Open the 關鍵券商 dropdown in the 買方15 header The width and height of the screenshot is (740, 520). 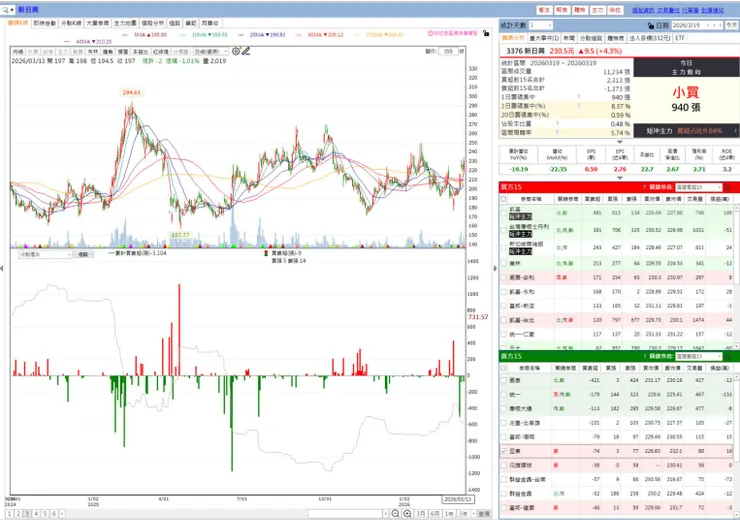coord(698,187)
